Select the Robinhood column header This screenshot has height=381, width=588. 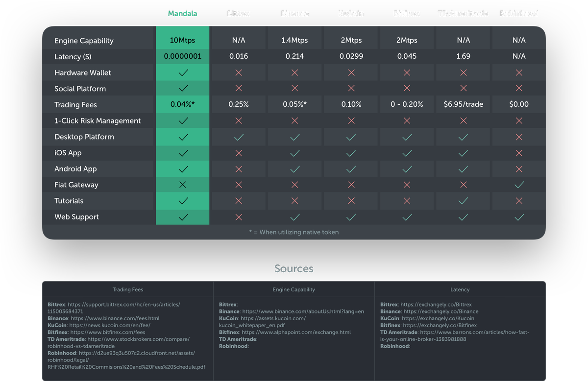(x=519, y=13)
